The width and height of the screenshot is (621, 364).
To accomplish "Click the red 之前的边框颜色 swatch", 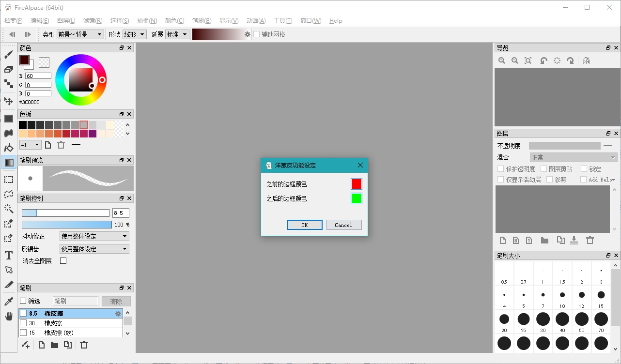I will [x=357, y=184].
